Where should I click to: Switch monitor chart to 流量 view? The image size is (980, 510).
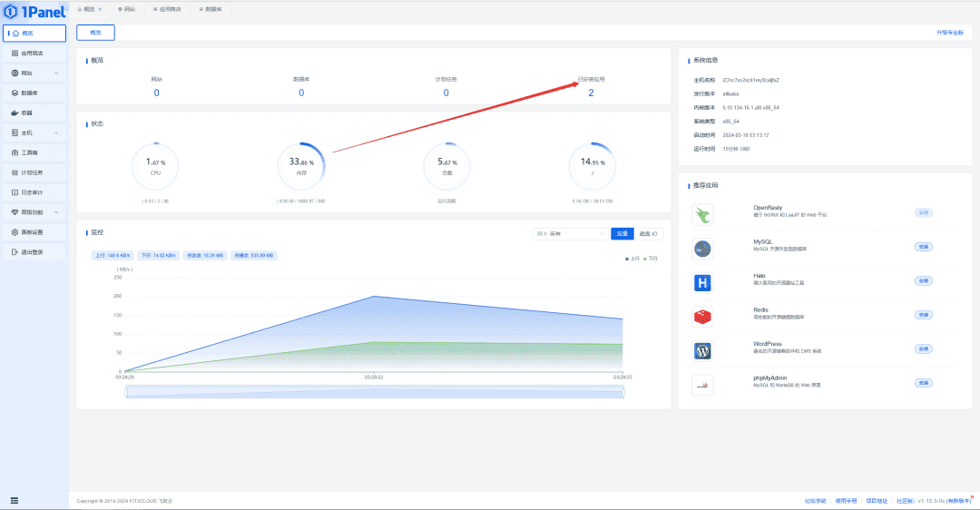coord(622,234)
